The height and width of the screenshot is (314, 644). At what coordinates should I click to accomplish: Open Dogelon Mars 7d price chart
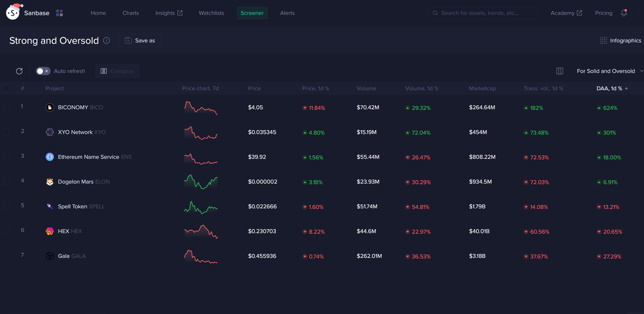pos(201,182)
